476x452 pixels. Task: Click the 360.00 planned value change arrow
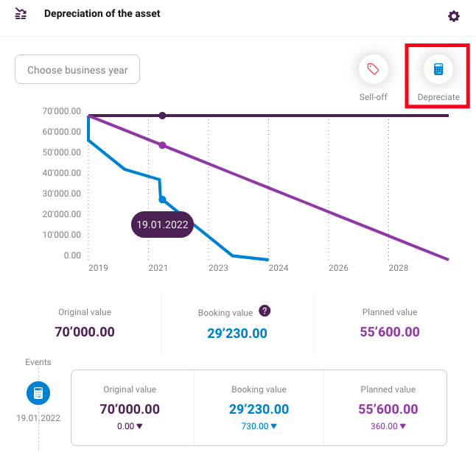[x=403, y=426]
